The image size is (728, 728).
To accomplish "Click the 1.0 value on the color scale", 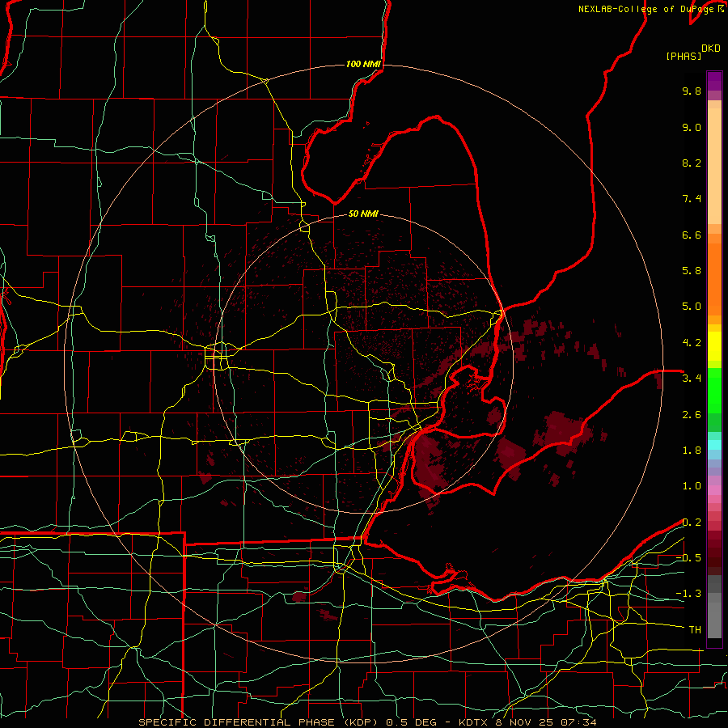I will tap(692, 486).
